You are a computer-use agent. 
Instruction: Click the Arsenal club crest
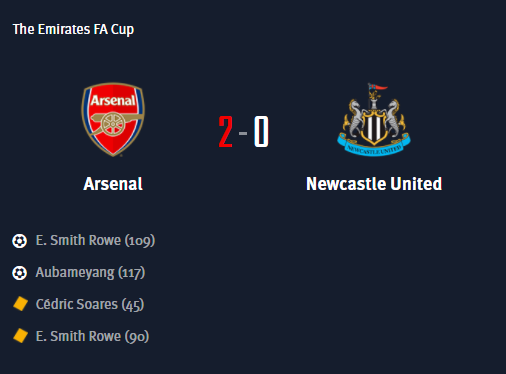click(113, 120)
